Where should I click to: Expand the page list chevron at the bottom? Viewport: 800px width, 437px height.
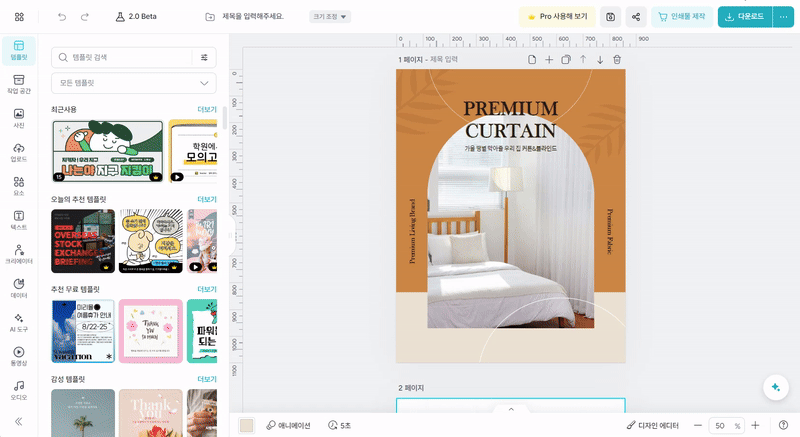(x=511, y=409)
